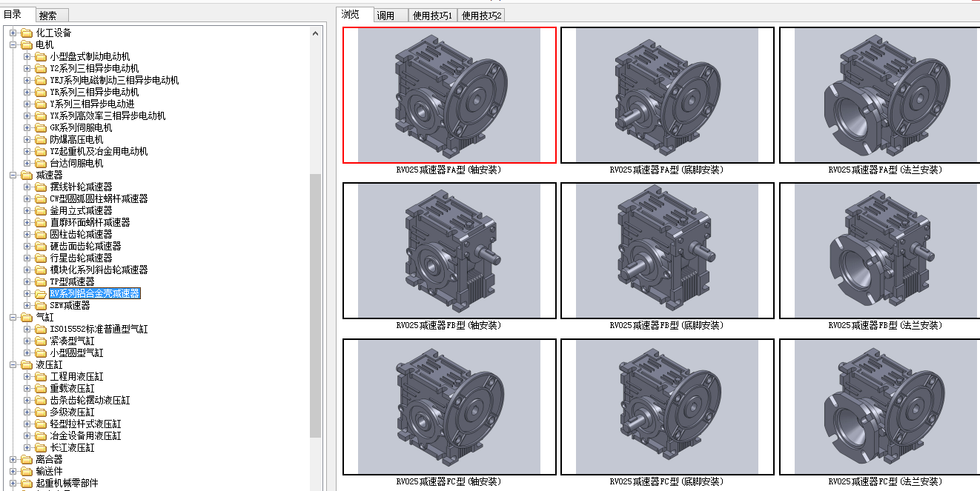
Task: Open the 调用 tab
Action: (386, 15)
